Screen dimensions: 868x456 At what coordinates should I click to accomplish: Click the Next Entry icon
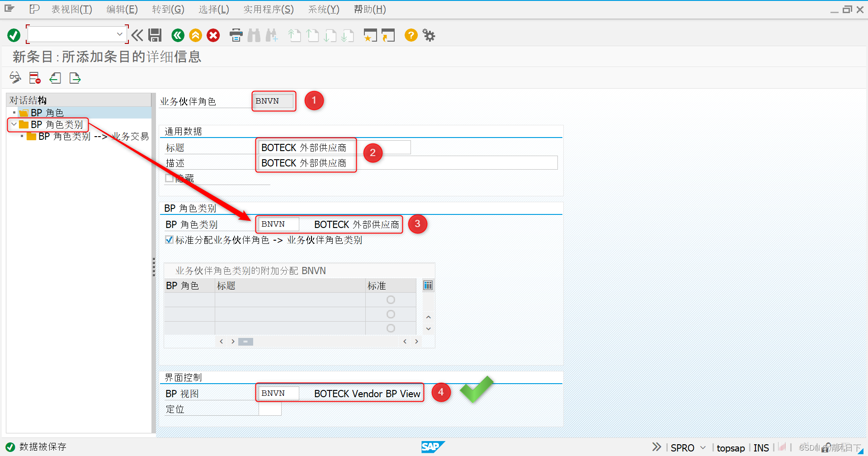click(75, 78)
